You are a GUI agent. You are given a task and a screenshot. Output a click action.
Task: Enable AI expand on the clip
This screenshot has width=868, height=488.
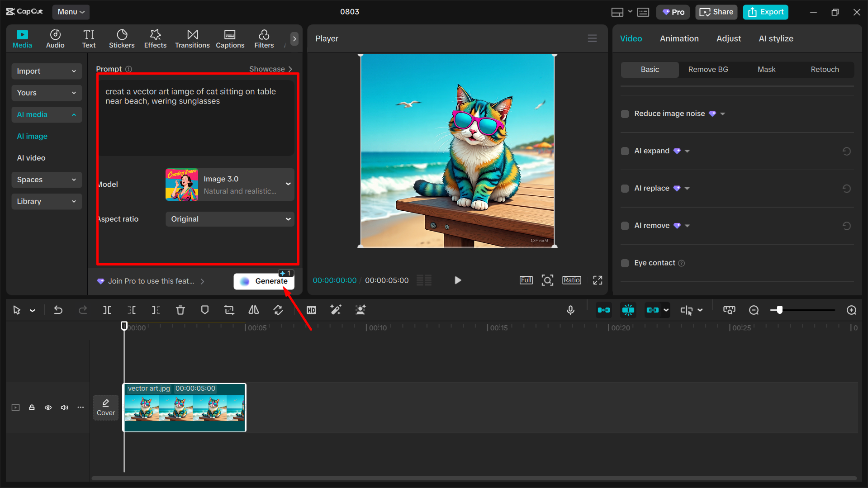(625, 151)
